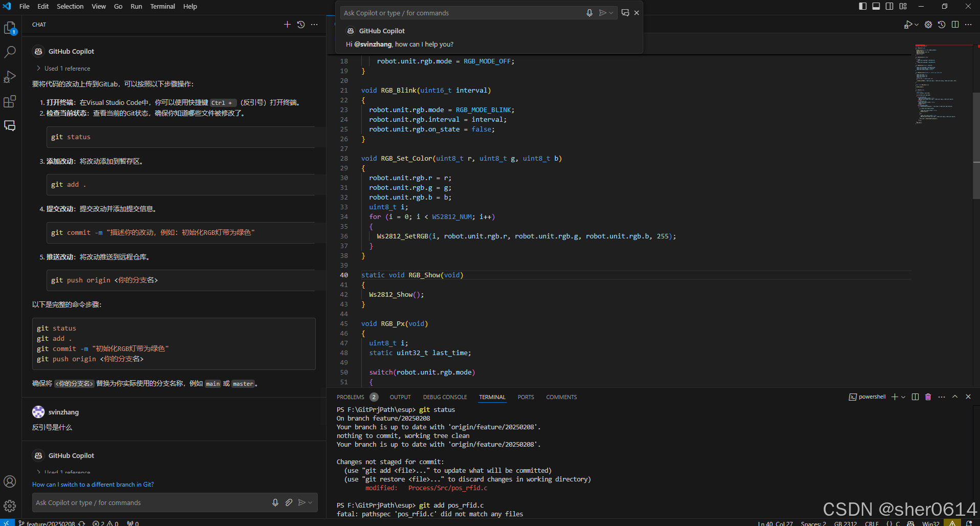Use the microphone icon in the chat input
This screenshot has height=526, width=980.
pyautogui.click(x=275, y=502)
